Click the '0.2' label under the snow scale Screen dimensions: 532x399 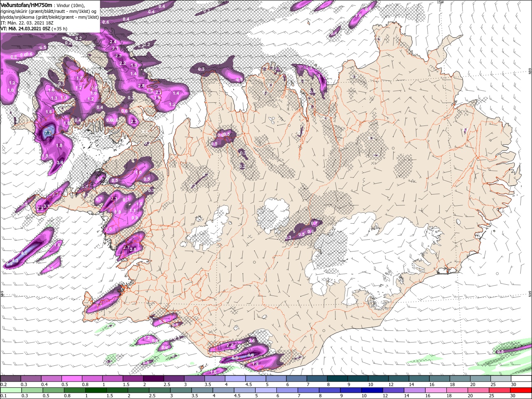pos(3,384)
